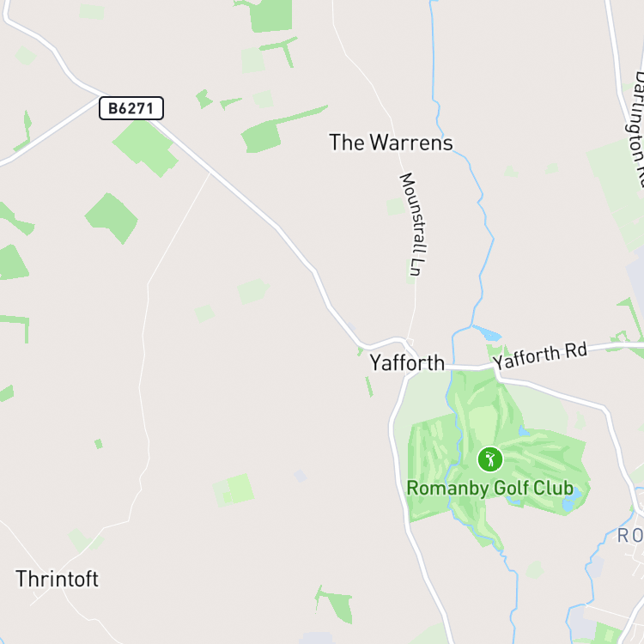Select the Thrintoft village label

(x=57, y=579)
